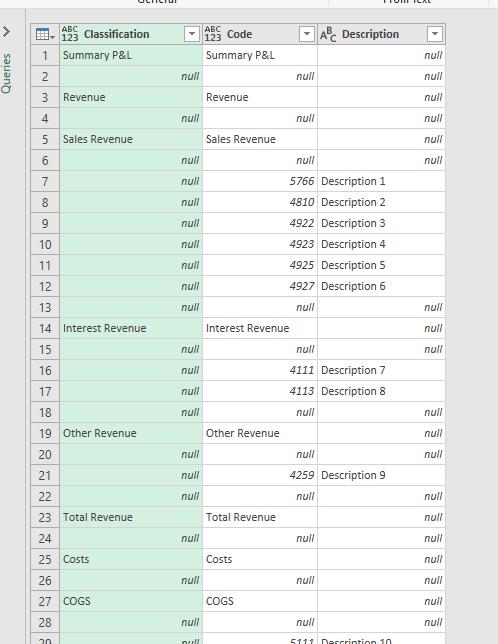This screenshot has height=644, width=498.
Task: Select code cell 4259
Action: point(260,476)
